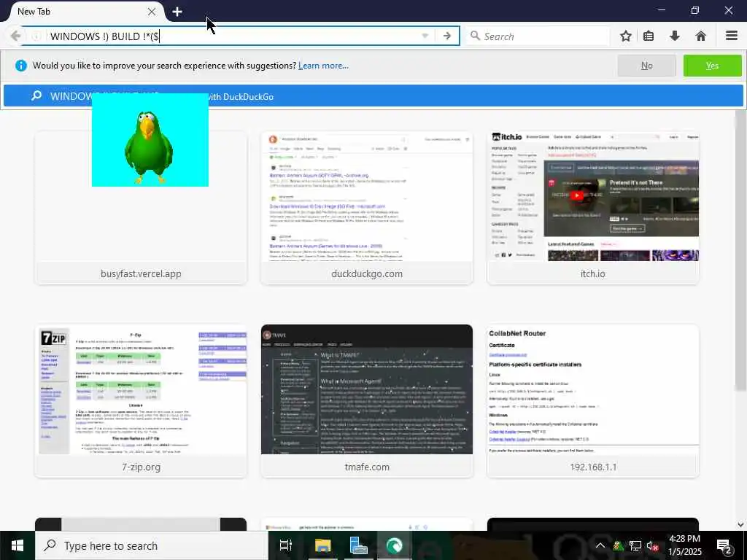Click the muted volume tray icon
The height and width of the screenshot is (560, 747).
pyautogui.click(x=652, y=545)
